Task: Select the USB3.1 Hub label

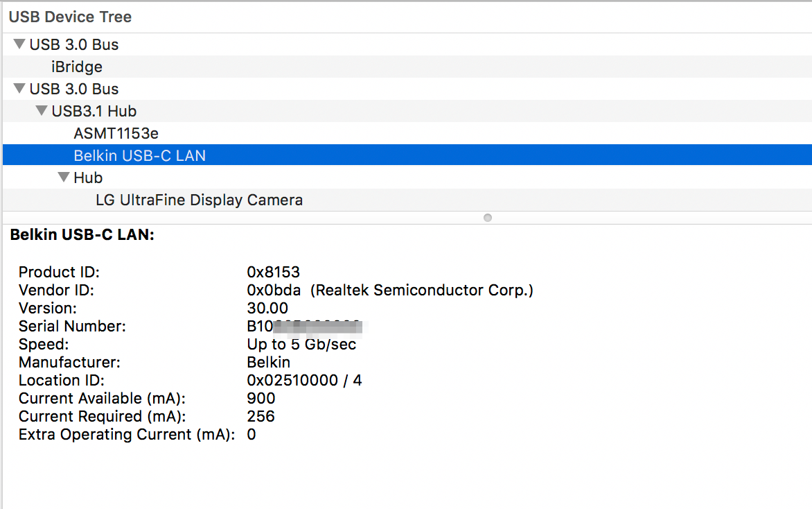Action: tap(94, 111)
